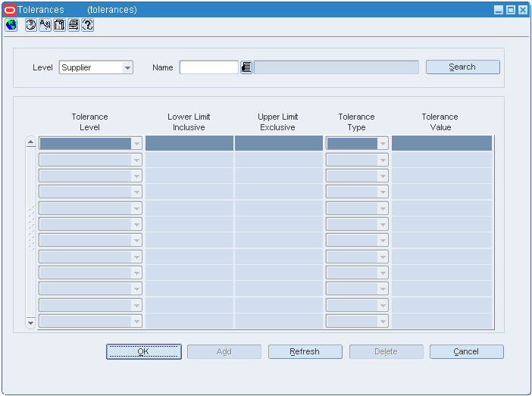Click the Lower Limit Inclusive column header
532x396 pixels.
coord(189,122)
